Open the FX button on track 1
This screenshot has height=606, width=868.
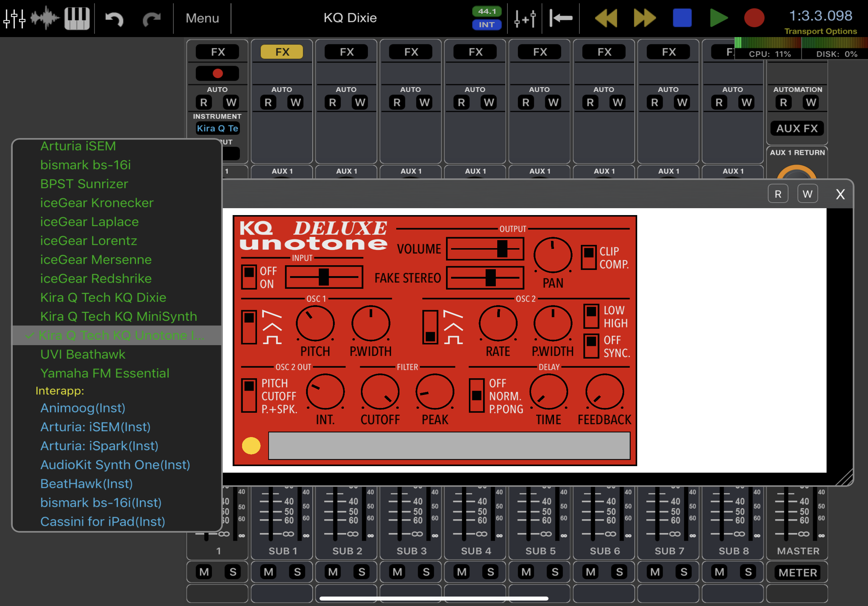[217, 52]
